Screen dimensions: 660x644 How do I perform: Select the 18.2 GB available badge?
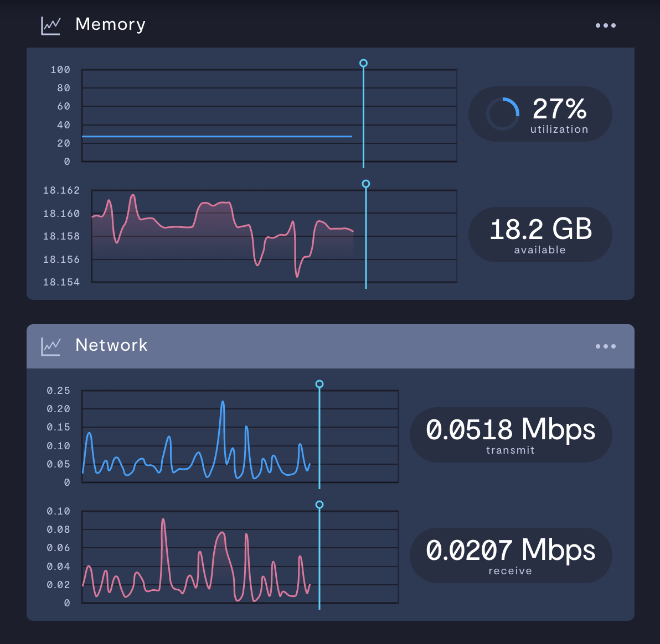(x=540, y=235)
